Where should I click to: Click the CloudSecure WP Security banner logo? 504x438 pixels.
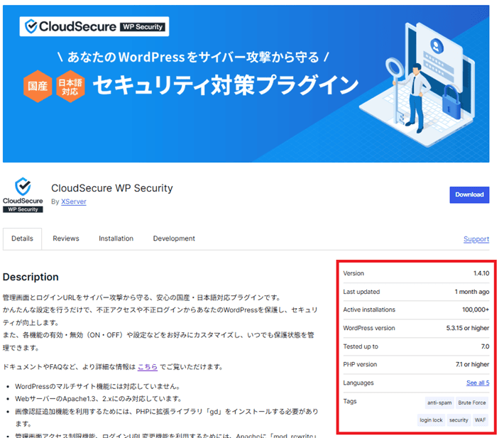[94, 26]
